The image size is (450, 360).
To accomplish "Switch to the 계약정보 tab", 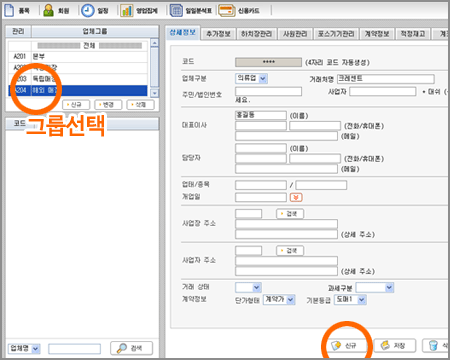I will [x=377, y=34].
